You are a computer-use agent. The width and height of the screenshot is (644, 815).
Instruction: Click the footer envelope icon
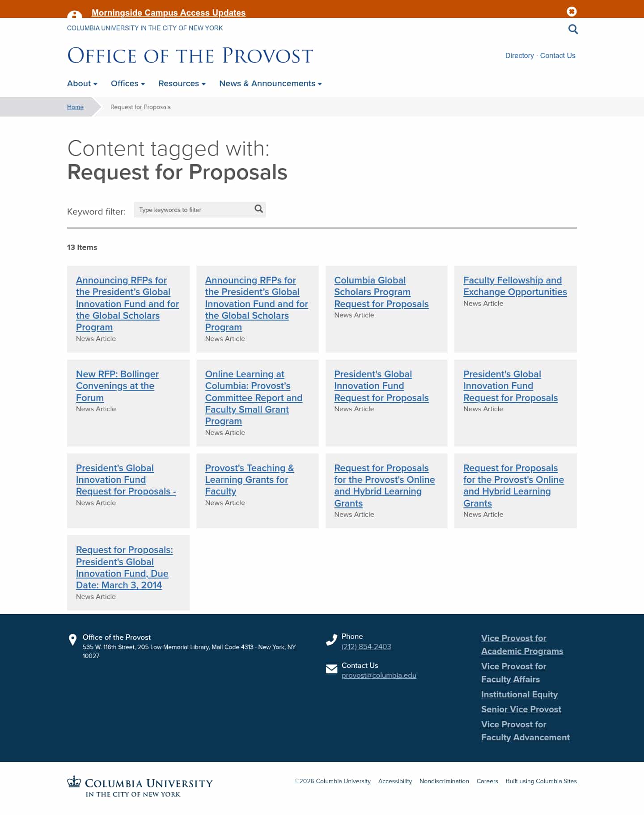(331, 669)
